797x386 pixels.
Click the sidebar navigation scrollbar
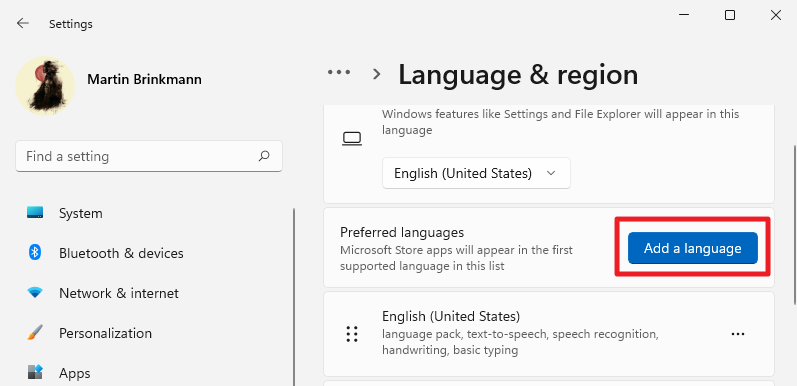[x=294, y=297]
